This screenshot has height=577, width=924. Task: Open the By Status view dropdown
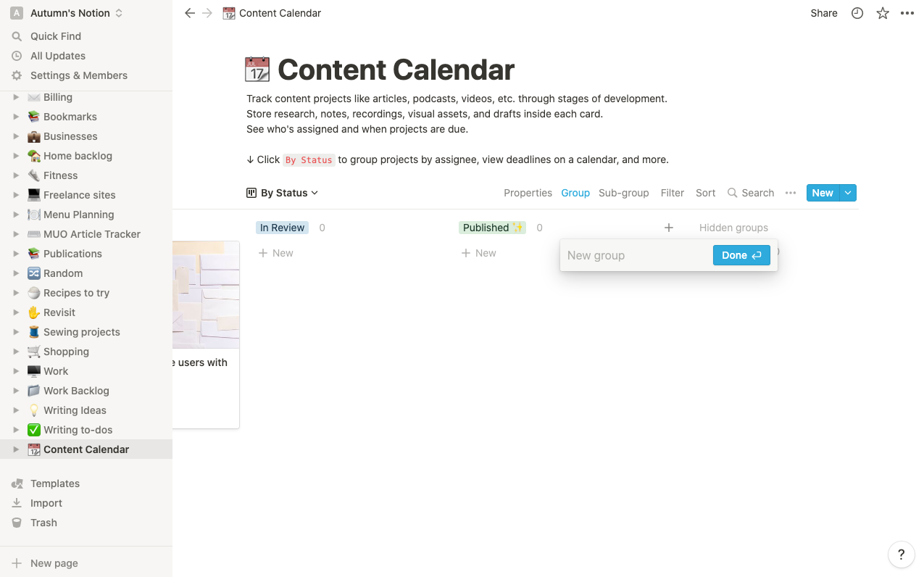283,193
